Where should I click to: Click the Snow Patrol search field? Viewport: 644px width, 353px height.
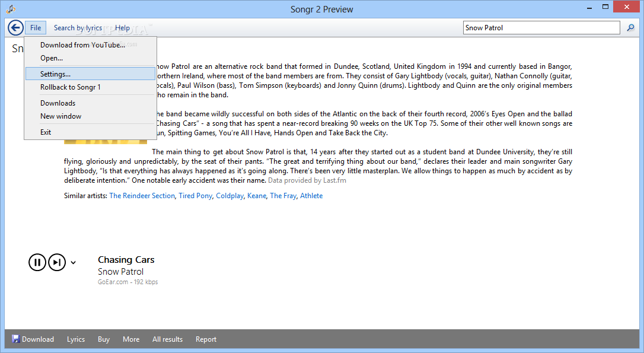point(541,28)
